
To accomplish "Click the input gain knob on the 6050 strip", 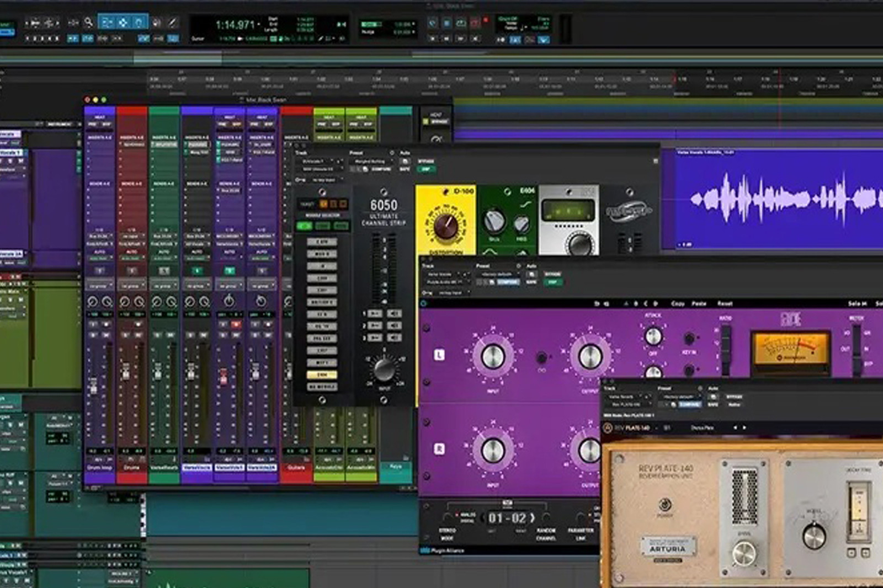I will (x=384, y=369).
